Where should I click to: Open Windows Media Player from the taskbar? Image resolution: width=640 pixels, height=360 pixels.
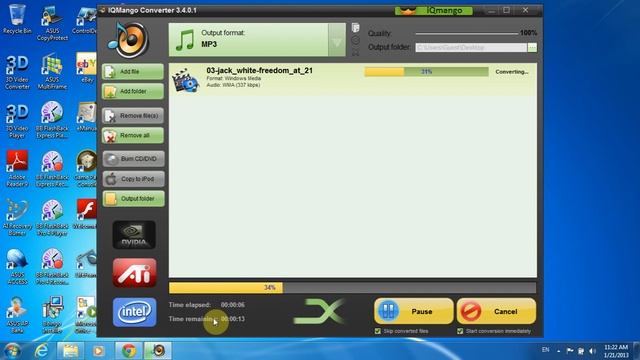tap(98, 351)
